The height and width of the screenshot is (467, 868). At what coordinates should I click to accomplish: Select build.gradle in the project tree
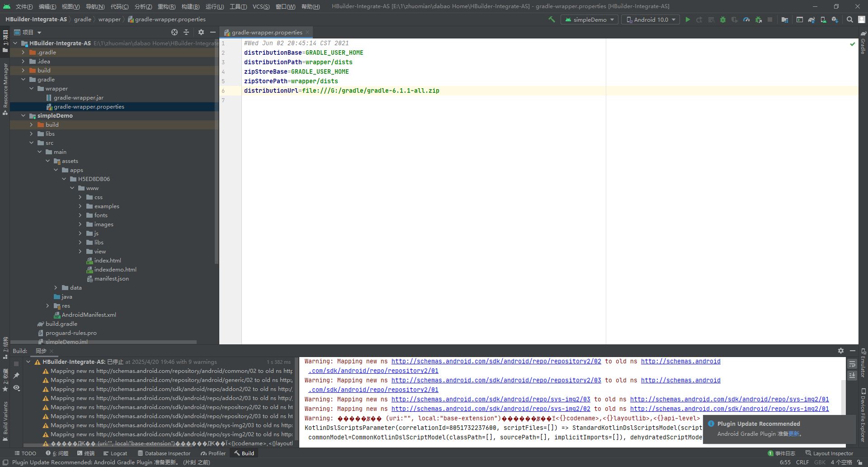tap(61, 324)
